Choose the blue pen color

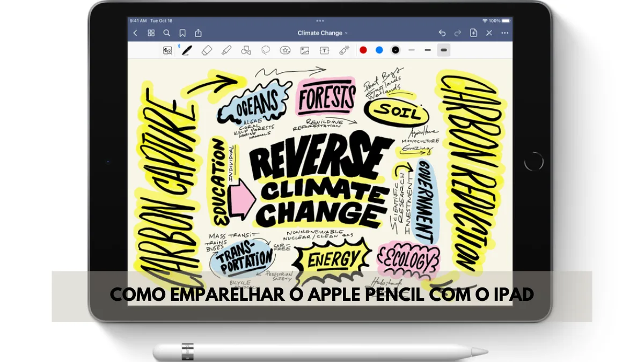click(x=379, y=50)
